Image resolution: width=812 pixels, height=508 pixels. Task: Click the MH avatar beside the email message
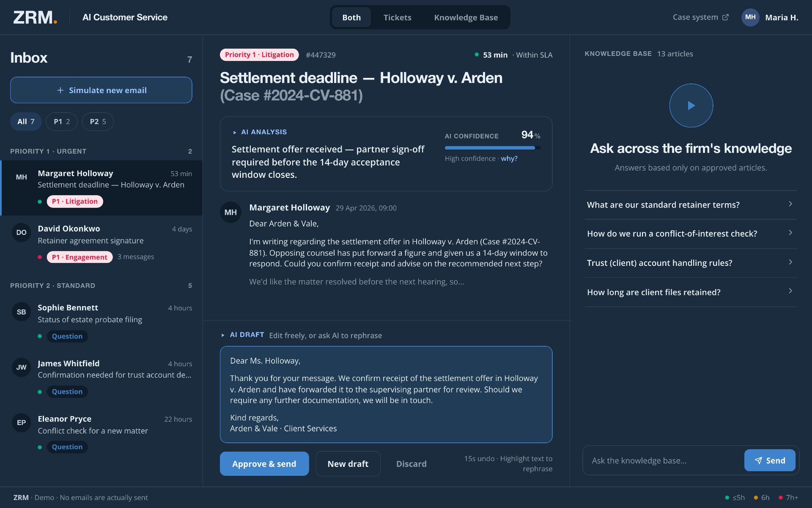point(230,213)
